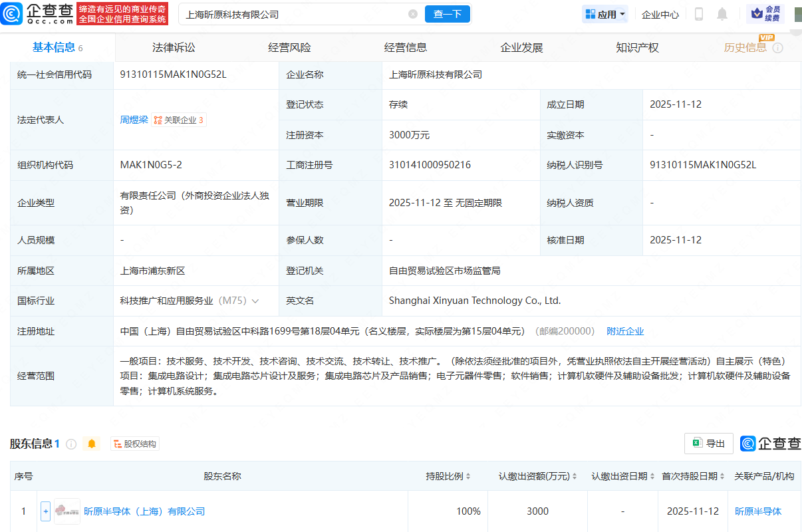Sort by 认缴出资额 column
This screenshot has width=802, height=532.
pos(538,476)
